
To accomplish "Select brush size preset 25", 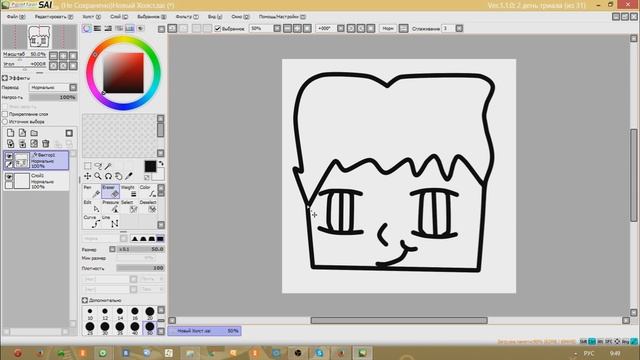I will [x=90, y=328].
